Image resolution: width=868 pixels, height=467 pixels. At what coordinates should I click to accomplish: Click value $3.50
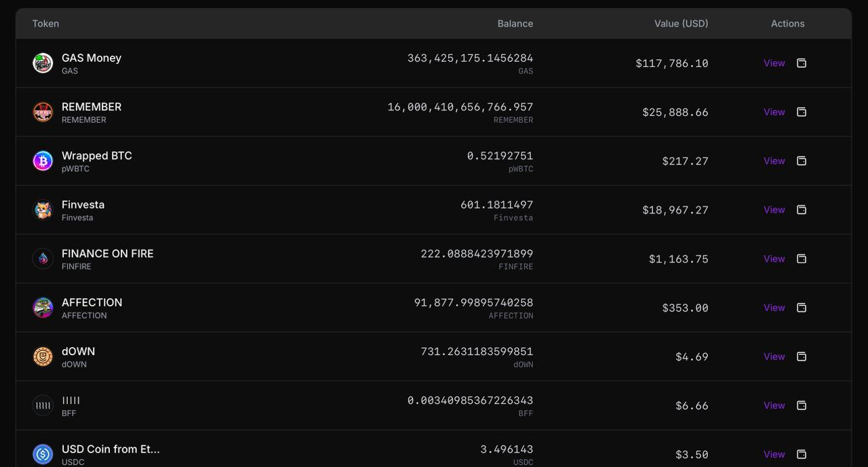(x=692, y=454)
